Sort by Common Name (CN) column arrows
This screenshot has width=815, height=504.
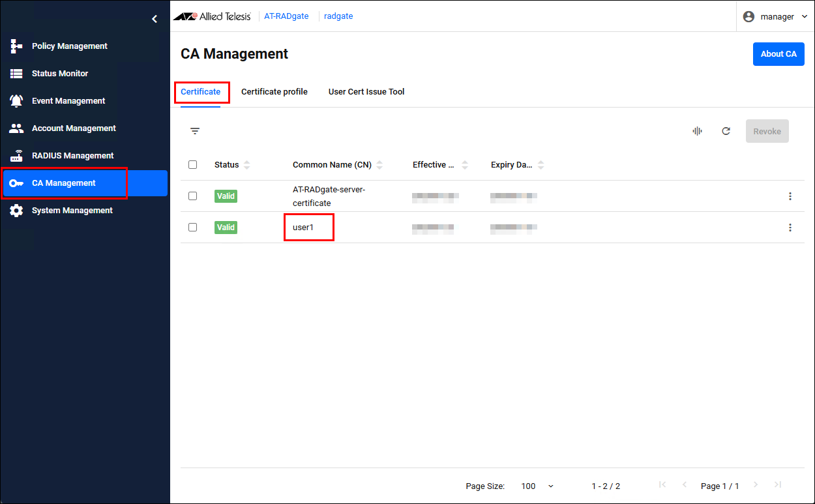(379, 165)
